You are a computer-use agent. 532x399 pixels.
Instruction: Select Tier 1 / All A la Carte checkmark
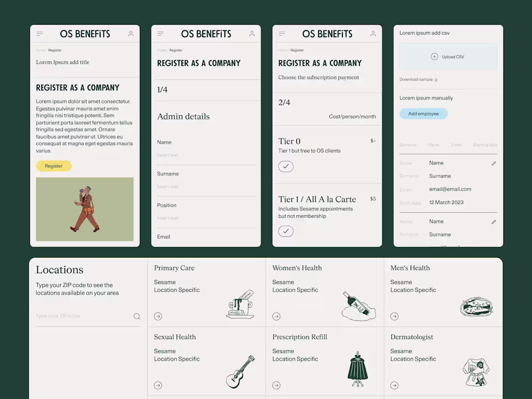[286, 231]
